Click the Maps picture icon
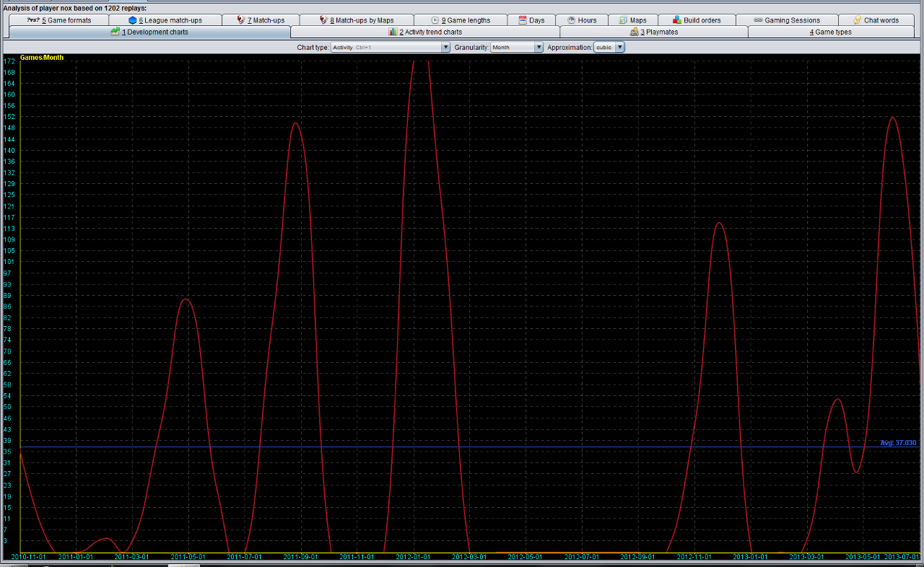Screen dimensions: 924x567 (x=623, y=20)
